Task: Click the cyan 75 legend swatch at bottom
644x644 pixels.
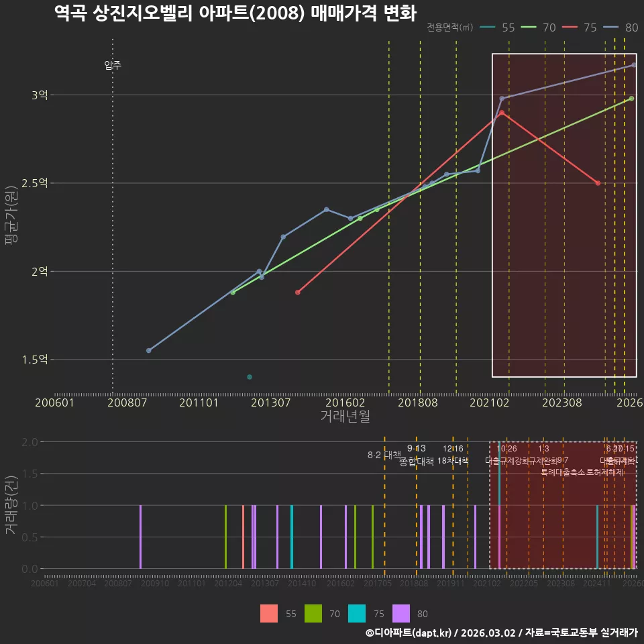Action: (357, 613)
